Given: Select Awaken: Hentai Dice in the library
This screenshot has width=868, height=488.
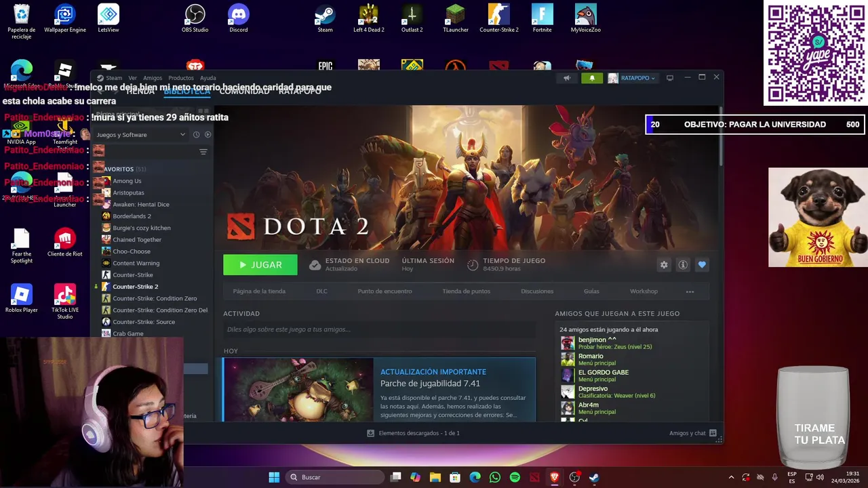Looking at the screenshot, I should [141, 204].
